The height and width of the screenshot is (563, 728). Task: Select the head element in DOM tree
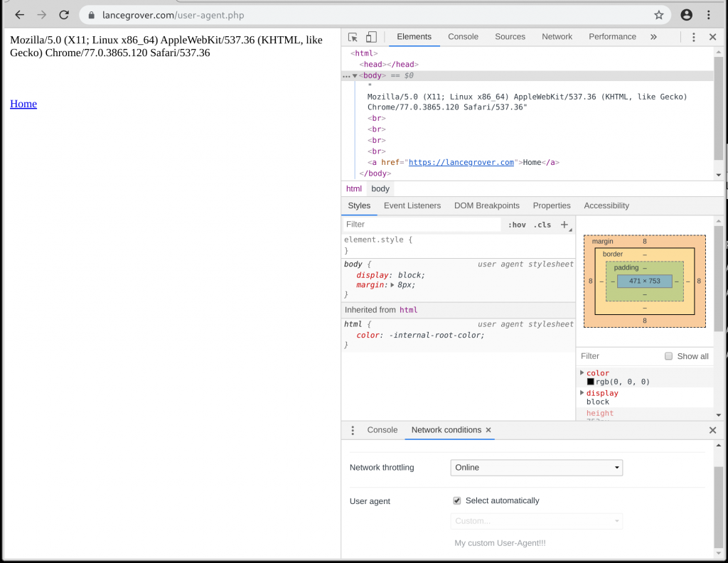tap(389, 65)
